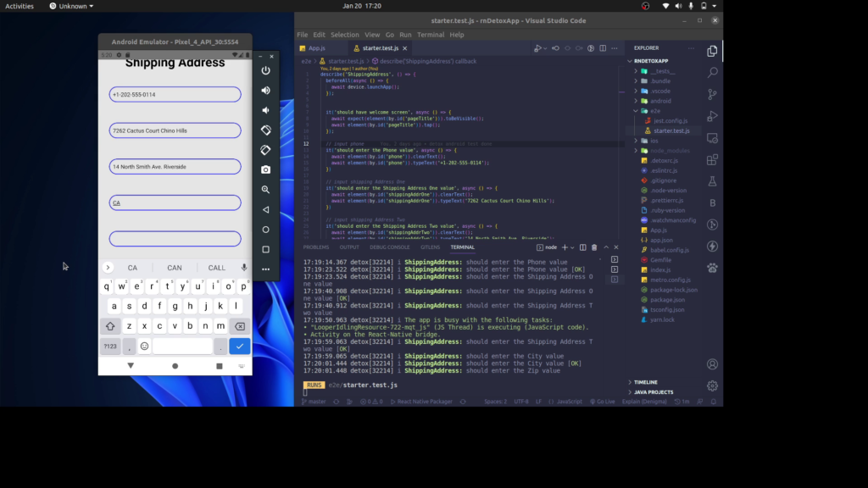Screen dimensions: 868x488
Task: Collapse the e2e folder
Action: click(x=656, y=111)
